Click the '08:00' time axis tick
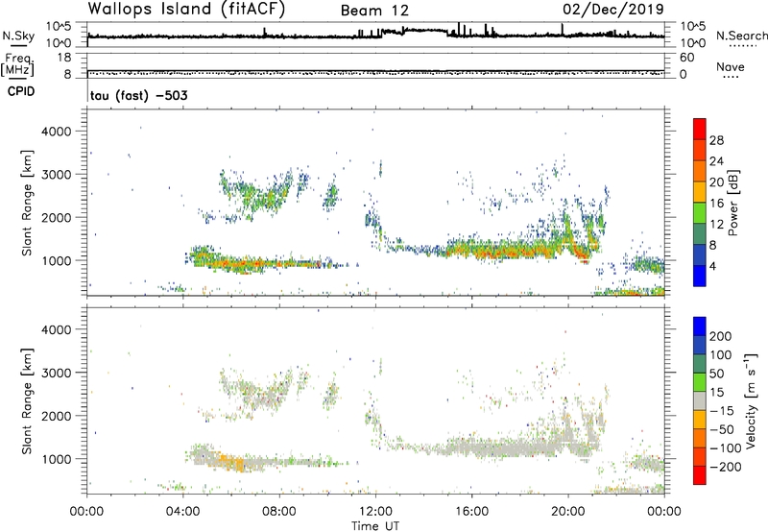 pos(279,512)
